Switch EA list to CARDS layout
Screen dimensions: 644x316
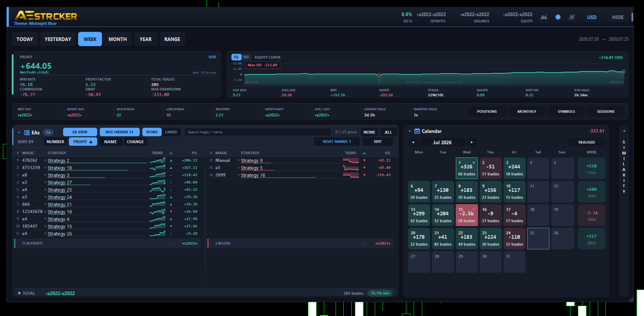click(171, 132)
